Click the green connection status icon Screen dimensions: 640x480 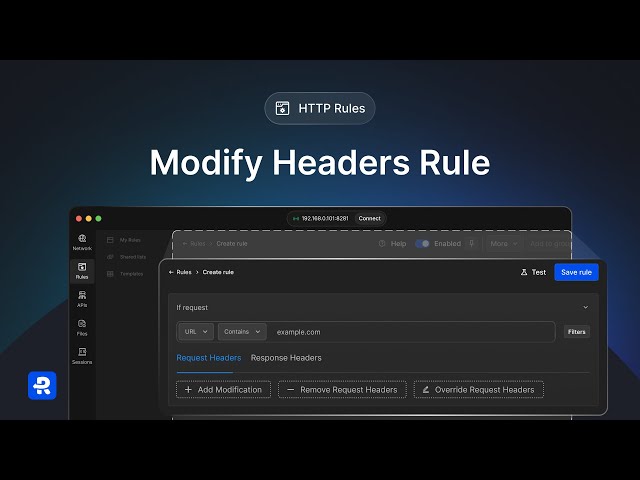point(296,219)
